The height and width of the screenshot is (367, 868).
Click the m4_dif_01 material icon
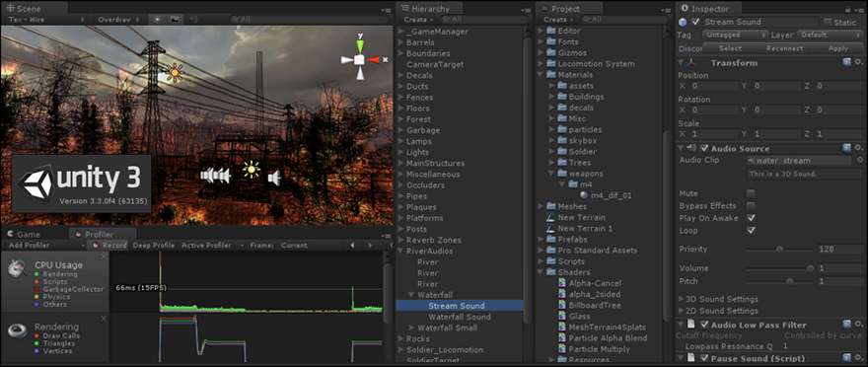(x=584, y=195)
